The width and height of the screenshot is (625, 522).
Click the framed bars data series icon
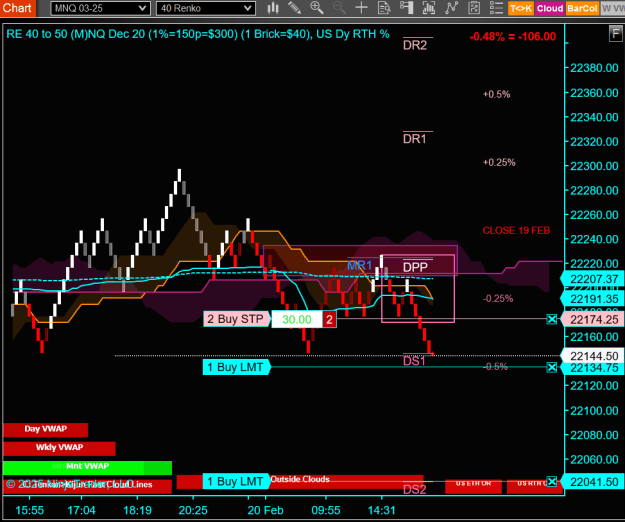[x=429, y=8]
